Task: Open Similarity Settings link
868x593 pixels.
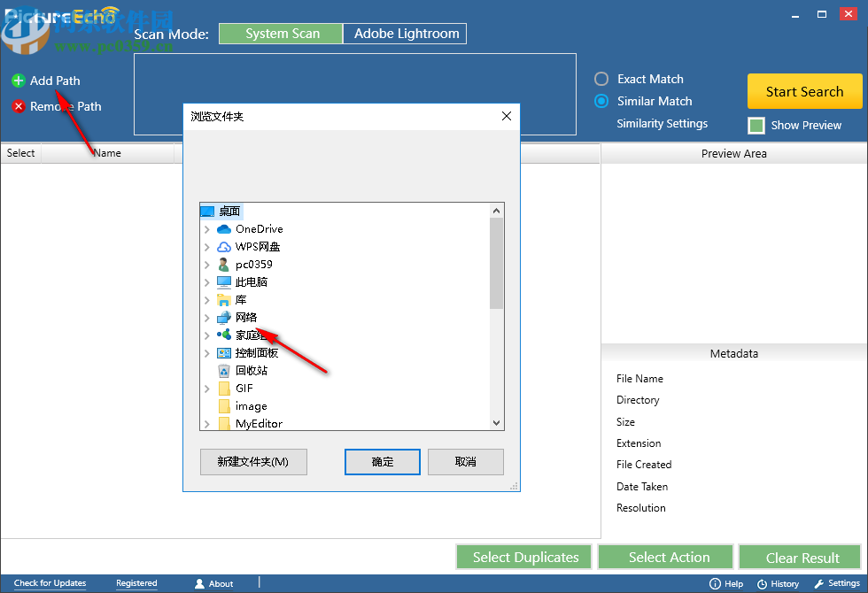Action: pyautogui.click(x=663, y=123)
